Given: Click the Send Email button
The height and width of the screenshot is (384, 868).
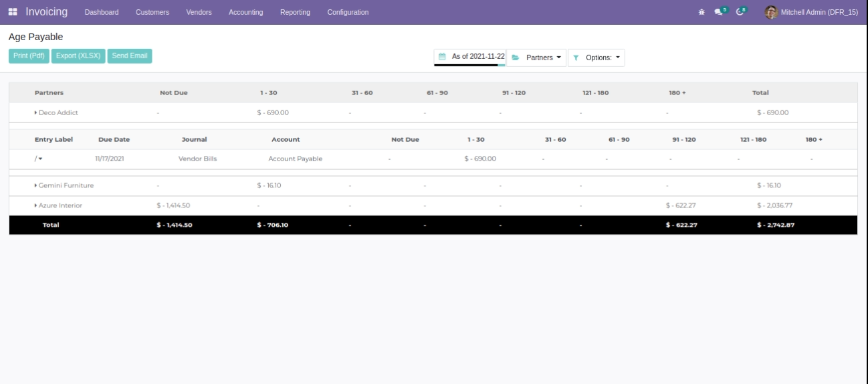Looking at the screenshot, I should (130, 56).
